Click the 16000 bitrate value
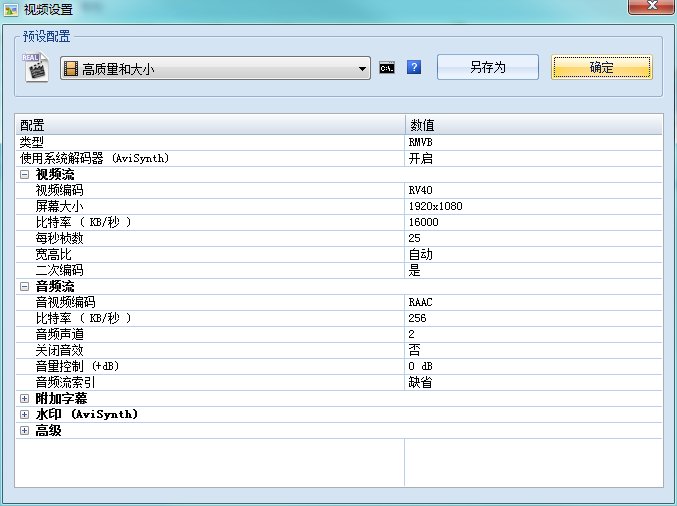Image resolution: width=677 pixels, height=506 pixels. 424,222
